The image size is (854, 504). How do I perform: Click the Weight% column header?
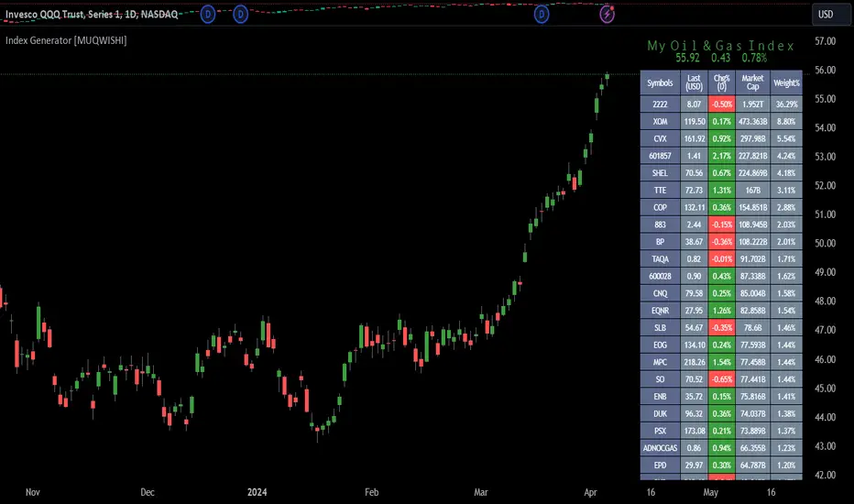[786, 82]
